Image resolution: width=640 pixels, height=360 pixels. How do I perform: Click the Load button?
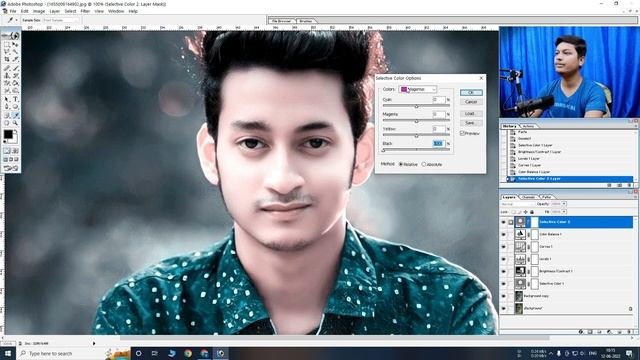tap(471, 113)
